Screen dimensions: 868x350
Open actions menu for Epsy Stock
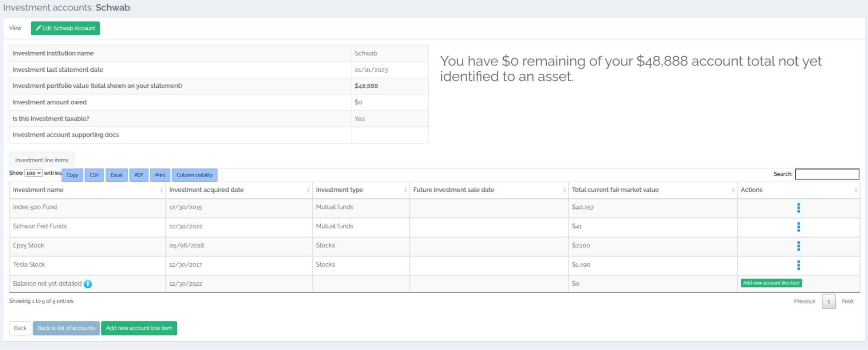click(x=798, y=246)
